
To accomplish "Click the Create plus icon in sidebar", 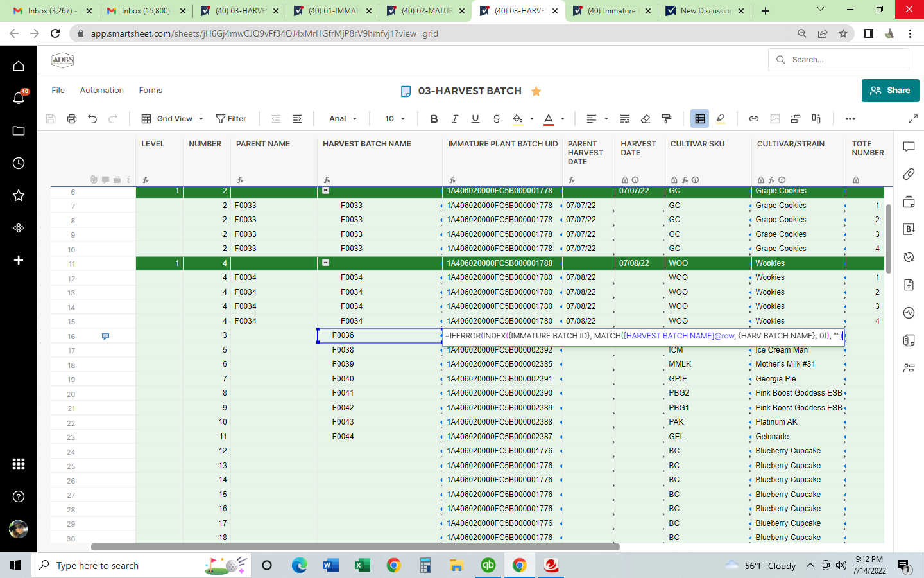I will [19, 260].
